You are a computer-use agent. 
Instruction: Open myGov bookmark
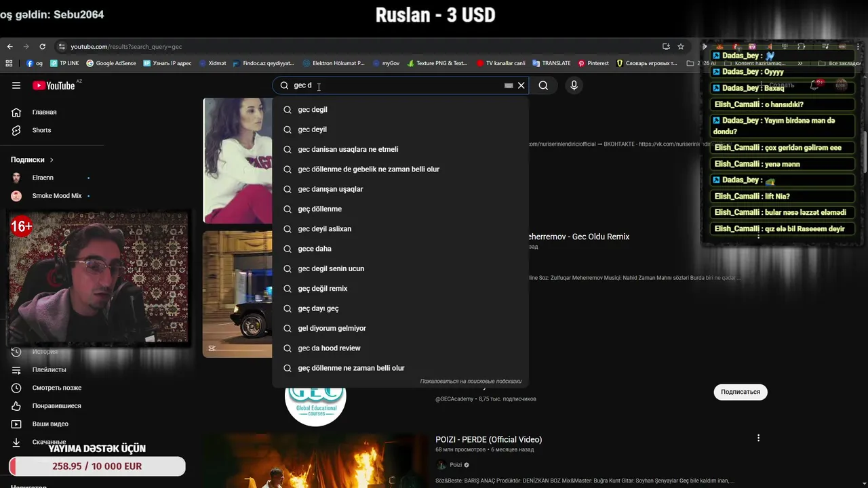click(386, 63)
